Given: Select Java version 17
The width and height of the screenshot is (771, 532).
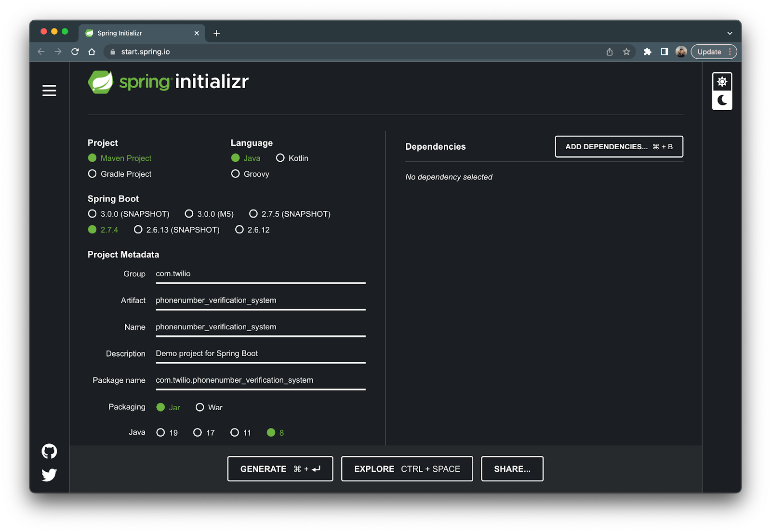Looking at the screenshot, I should pyautogui.click(x=204, y=433).
